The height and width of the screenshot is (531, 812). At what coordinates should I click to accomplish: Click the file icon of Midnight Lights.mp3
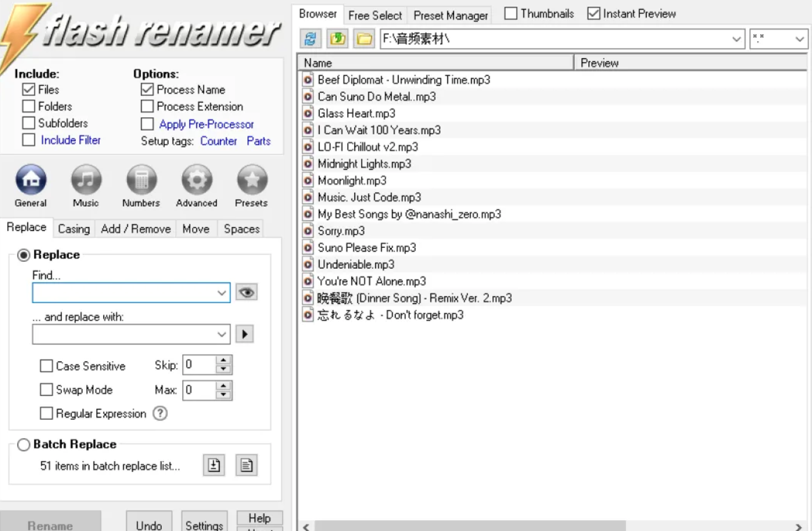[308, 164]
